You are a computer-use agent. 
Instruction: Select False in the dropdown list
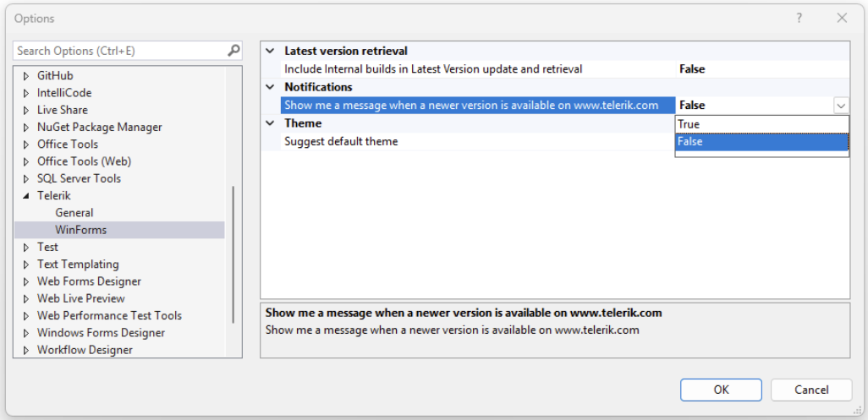(761, 142)
